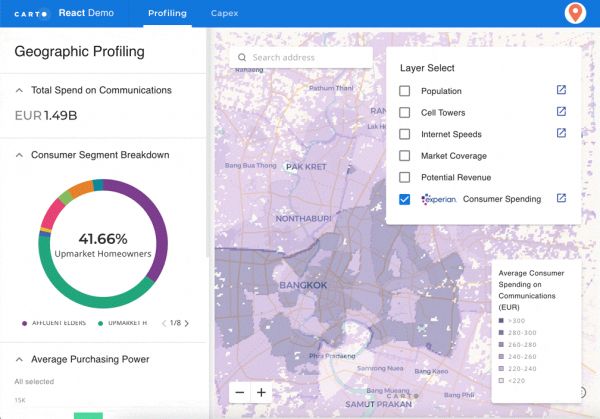600x419 pixels.
Task: Open Population layer external link icon
Action: point(561,91)
